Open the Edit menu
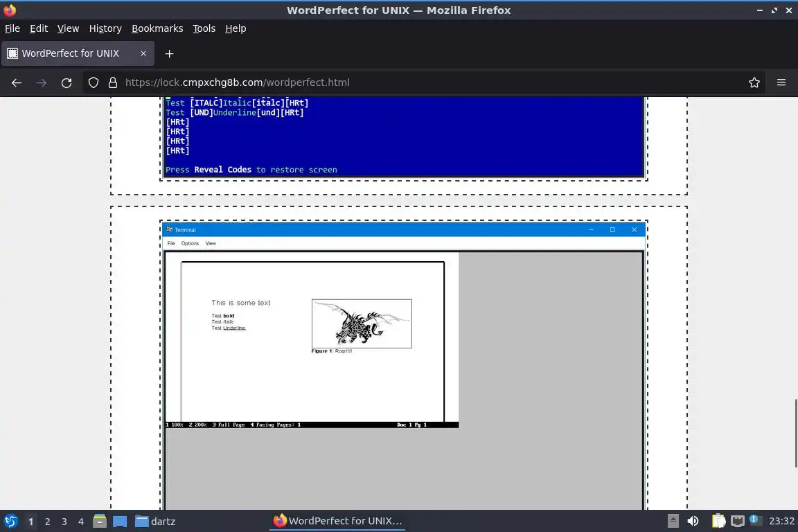798x532 pixels. coord(39,28)
